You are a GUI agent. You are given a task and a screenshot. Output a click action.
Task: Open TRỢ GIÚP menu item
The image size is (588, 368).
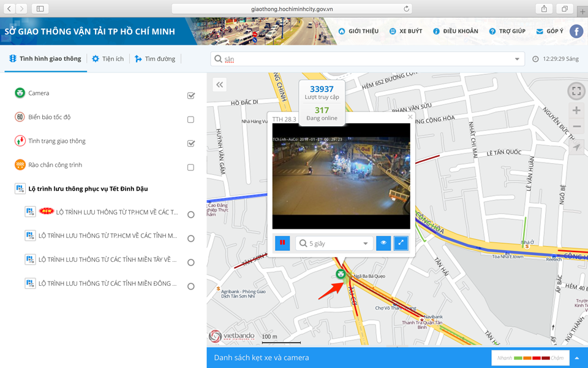click(x=507, y=31)
